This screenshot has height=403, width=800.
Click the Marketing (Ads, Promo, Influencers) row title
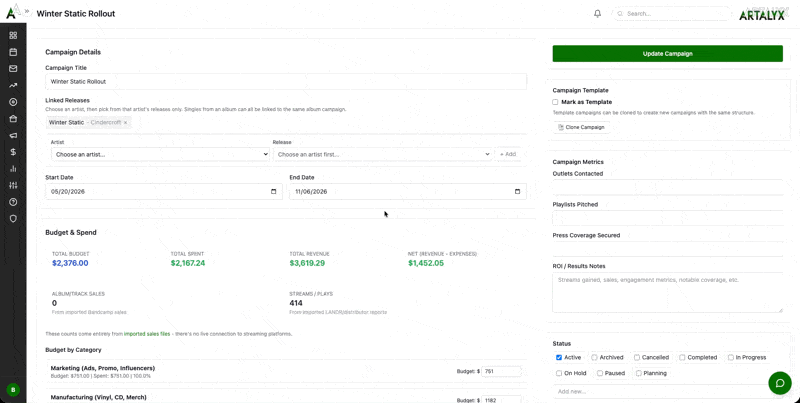103,368
